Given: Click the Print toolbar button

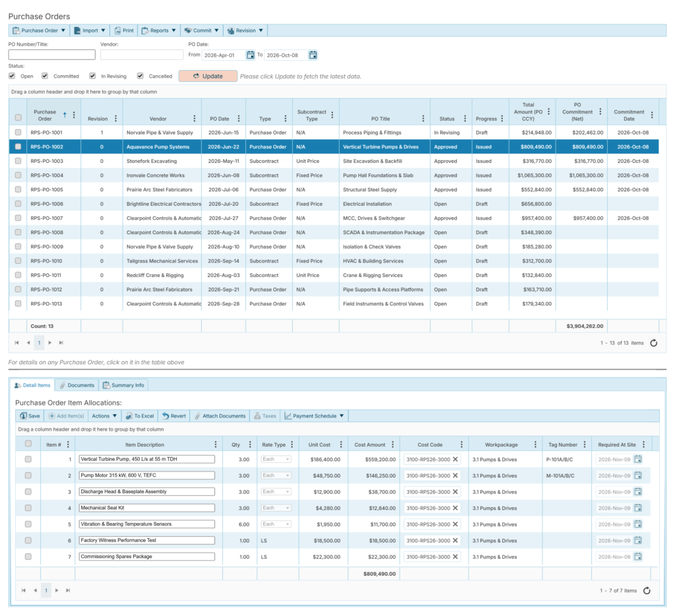Looking at the screenshot, I should pos(124,30).
